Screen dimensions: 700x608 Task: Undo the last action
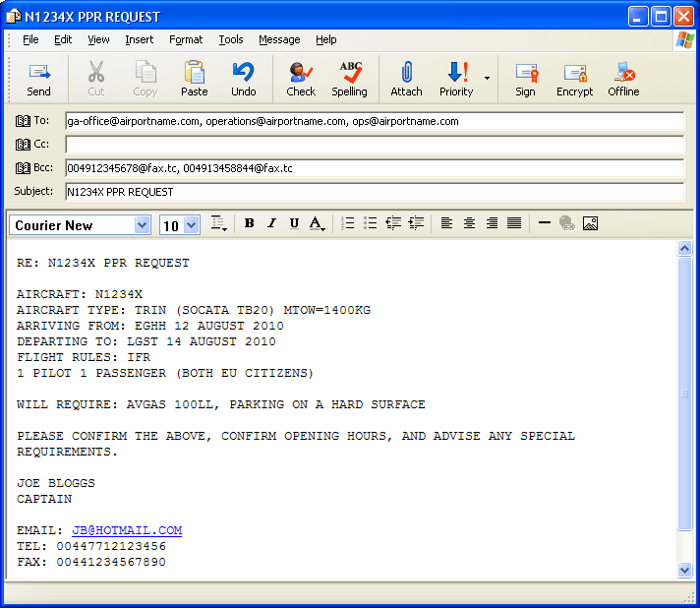coord(243,80)
